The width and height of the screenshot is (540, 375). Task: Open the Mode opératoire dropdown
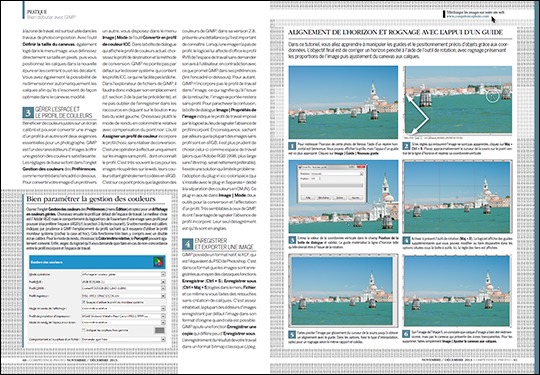pyautogui.click(x=123, y=275)
